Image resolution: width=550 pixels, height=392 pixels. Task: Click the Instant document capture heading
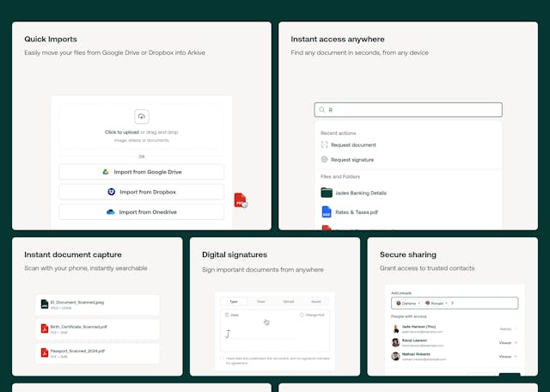(x=73, y=254)
